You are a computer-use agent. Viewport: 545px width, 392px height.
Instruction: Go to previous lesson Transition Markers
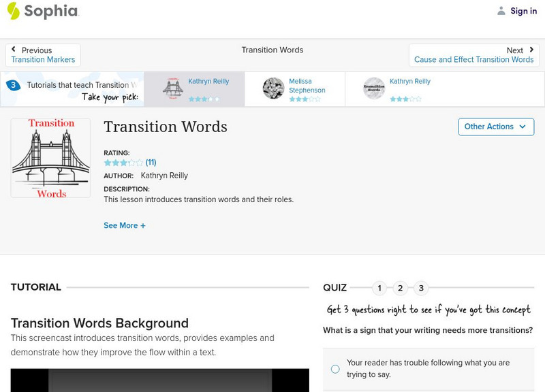pyautogui.click(x=44, y=59)
